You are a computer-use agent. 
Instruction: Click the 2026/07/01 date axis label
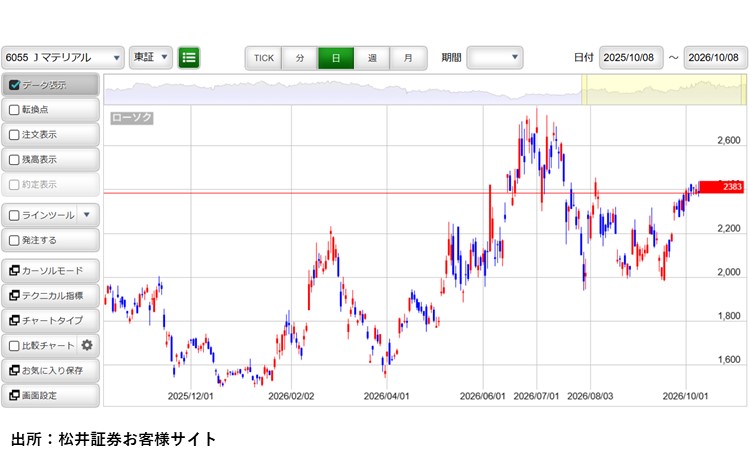click(536, 396)
